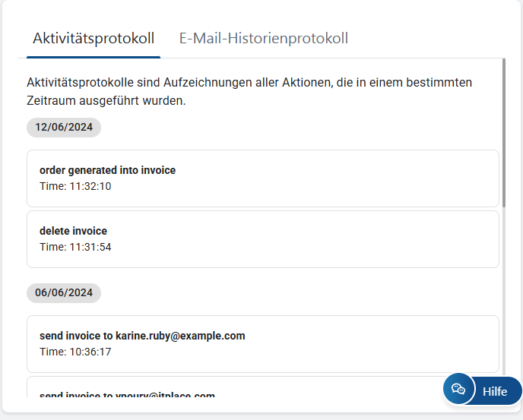Click the scrollbar track below the thumb
Image resolution: width=523 pixels, height=420 pixels.
point(504,304)
